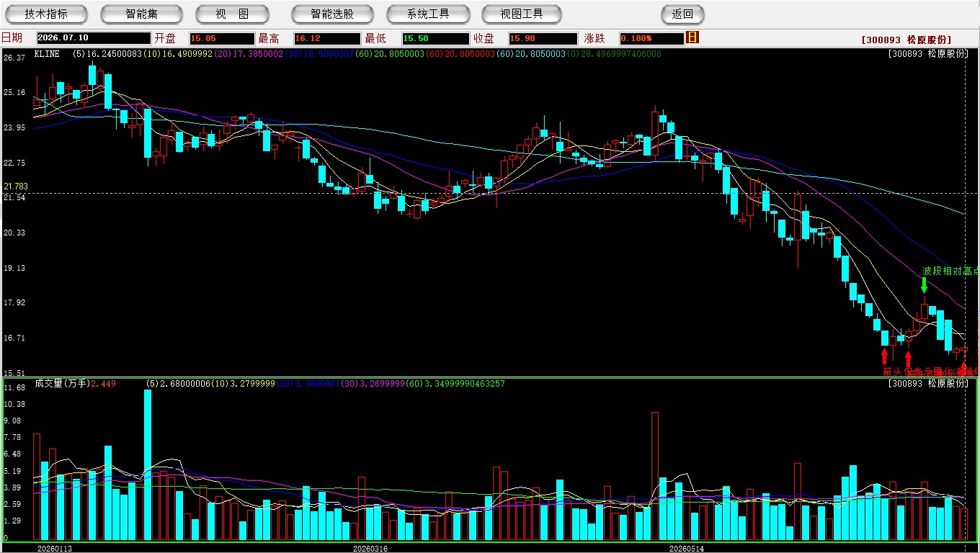Open the 智能选股 menu button
The image size is (980, 553).
(x=332, y=14)
